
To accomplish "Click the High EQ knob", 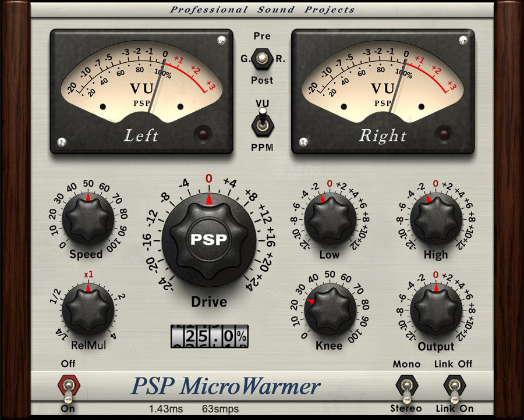I will [436, 220].
